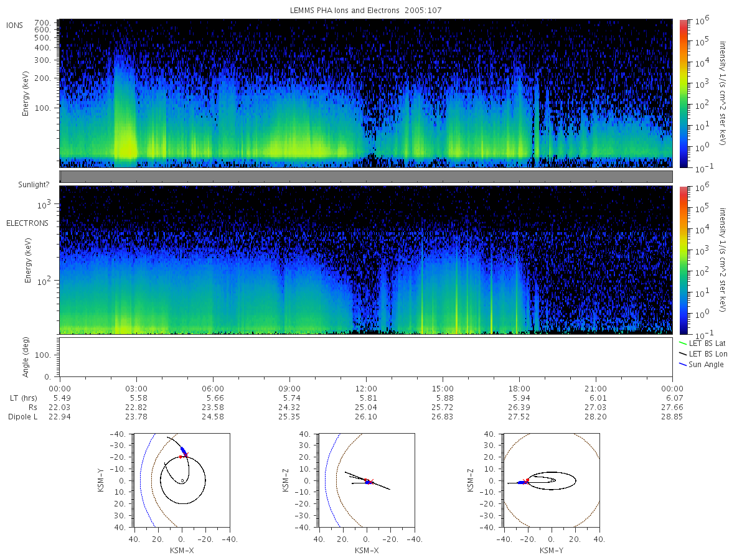Click the gray Sunlight indicator bar
Image resolution: width=747 pixels, height=560 pixels.
click(x=366, y=177)
